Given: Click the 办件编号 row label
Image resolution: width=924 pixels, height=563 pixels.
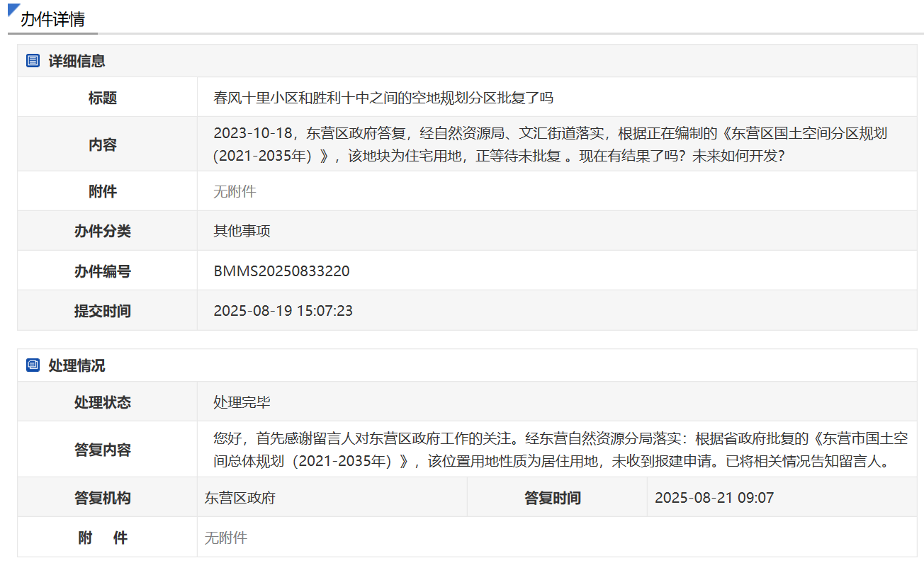Looking at the screenshot, I should pos(103,271).
